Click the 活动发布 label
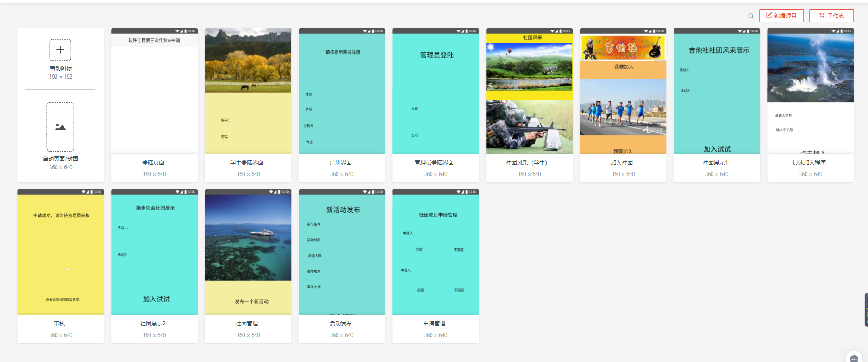The width and height of the screenshot is (868, 362). pos(341,324)
